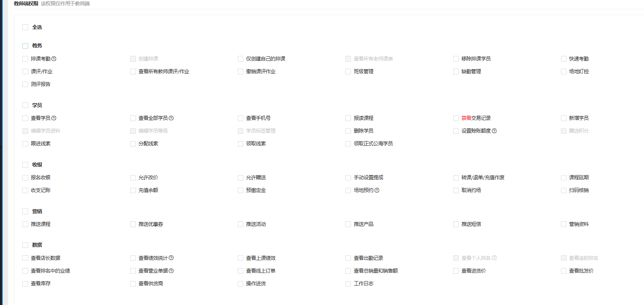Check the 全选 checkbox
The width and height of the screenshot is (644, 305).
point(25,27)
